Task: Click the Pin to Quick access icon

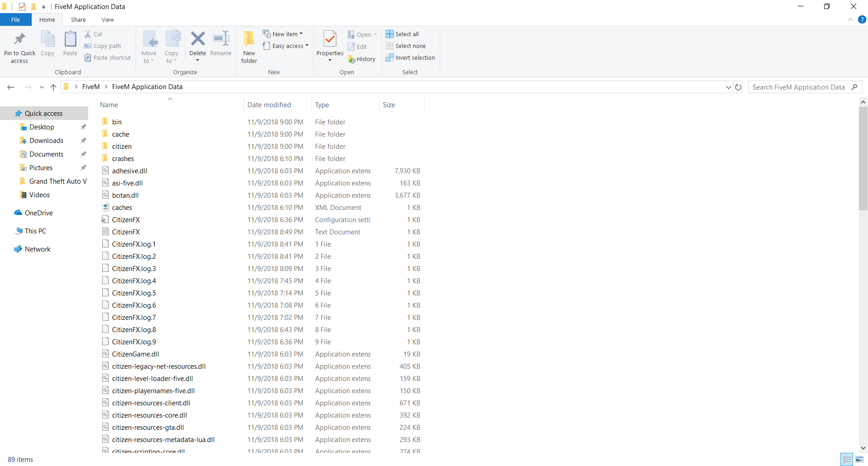Action: [19, 40]
